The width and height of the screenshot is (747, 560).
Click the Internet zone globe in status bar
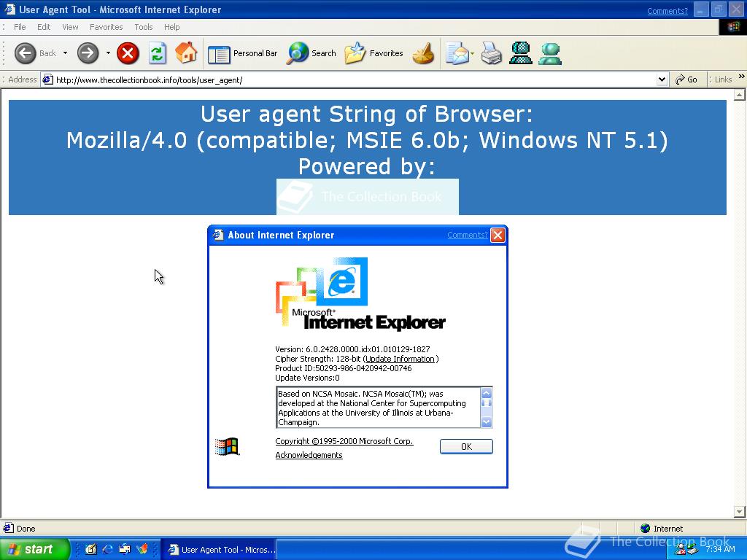(646, 528)
